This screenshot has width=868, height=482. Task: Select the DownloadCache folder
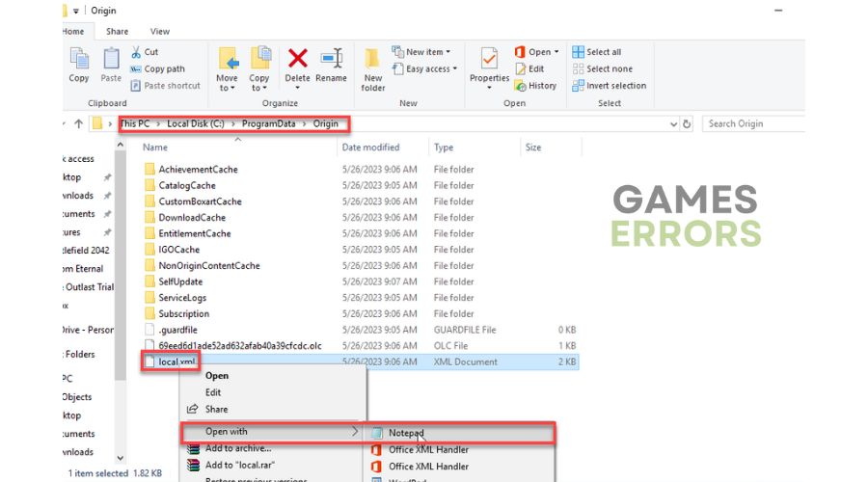pos(192,218)
